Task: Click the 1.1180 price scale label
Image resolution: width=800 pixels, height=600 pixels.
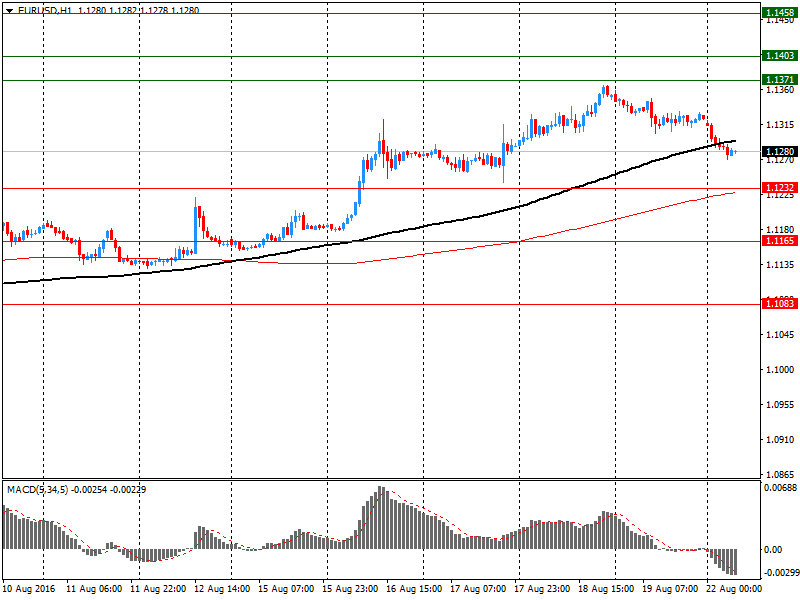Action: click(x=780, y=230)
